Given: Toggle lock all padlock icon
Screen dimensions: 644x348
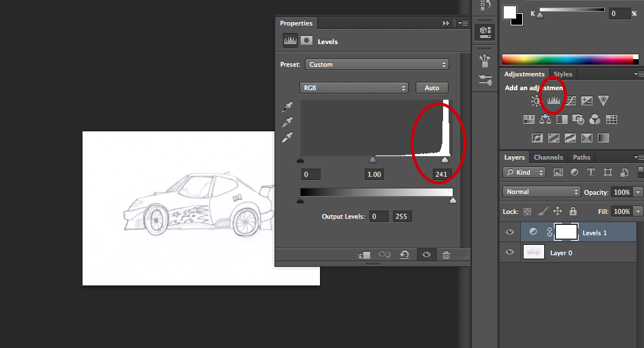Looking at the screenshot, I should (x=573, y=211).
